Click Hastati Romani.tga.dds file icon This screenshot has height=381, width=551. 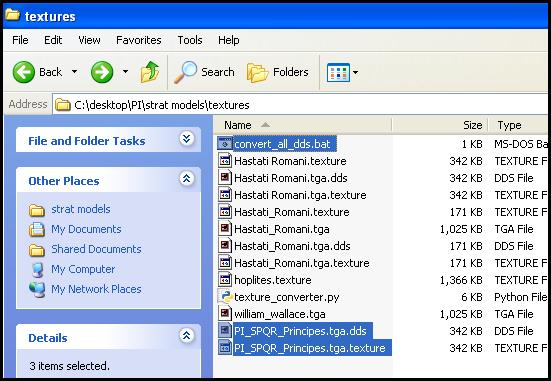225,177
